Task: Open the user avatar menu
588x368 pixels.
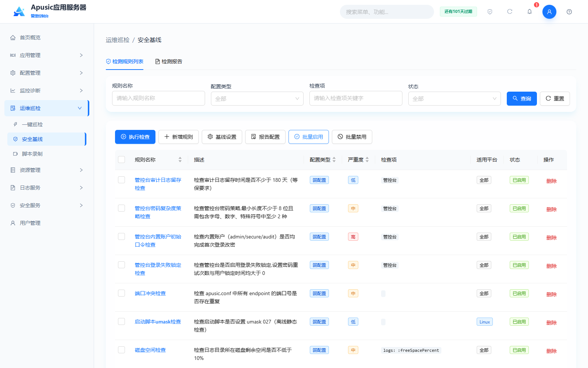Action: pyautogui.click(x=549, y=12)
